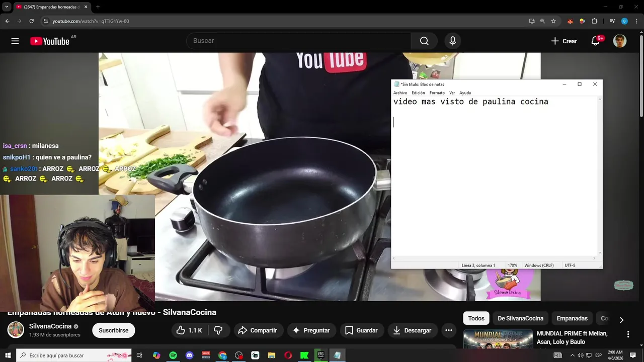
Task: Reload the YouTube page
Action: point(31,21)
